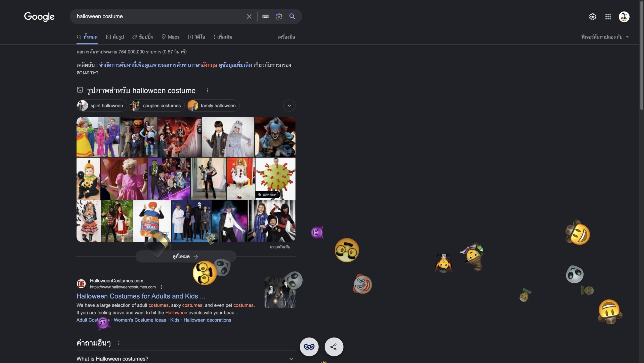Select the couples costumes filter chip
644x363 pixels.
(157, 106)
